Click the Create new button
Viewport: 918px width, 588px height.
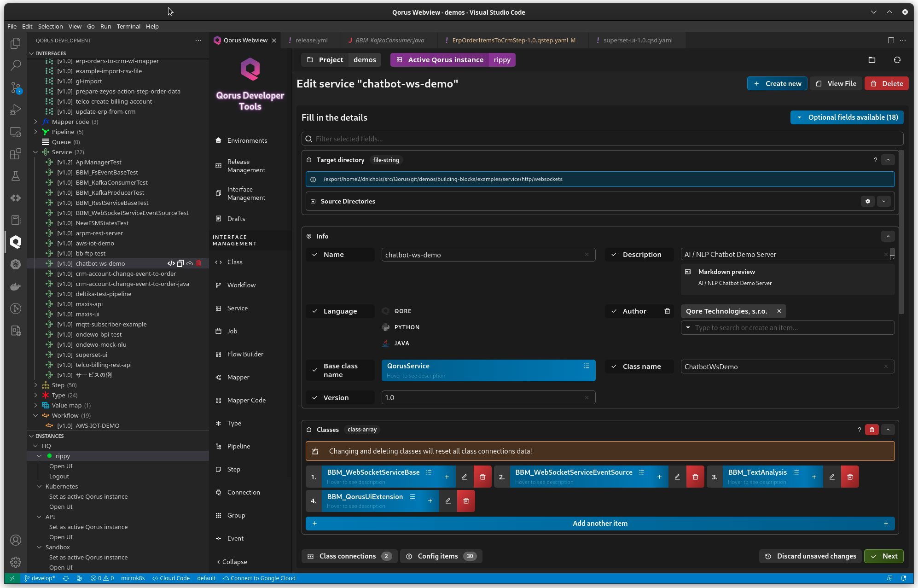[x=777, y=84]
